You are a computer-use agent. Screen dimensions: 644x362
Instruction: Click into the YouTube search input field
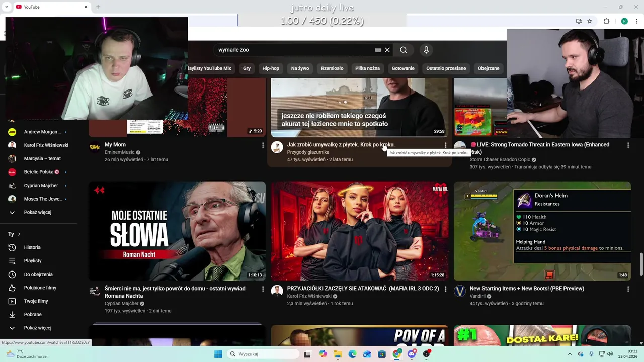[x=294, y=50]
